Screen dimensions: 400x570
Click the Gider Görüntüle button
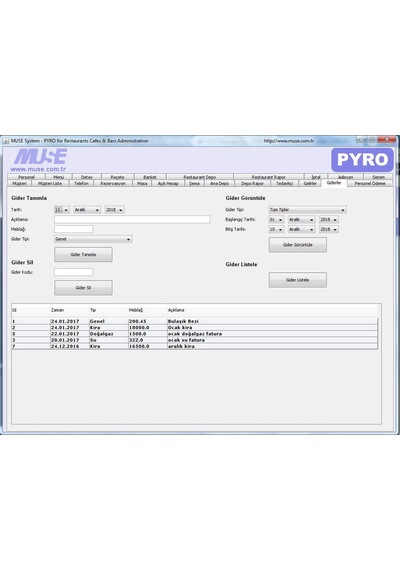[297, 245]
